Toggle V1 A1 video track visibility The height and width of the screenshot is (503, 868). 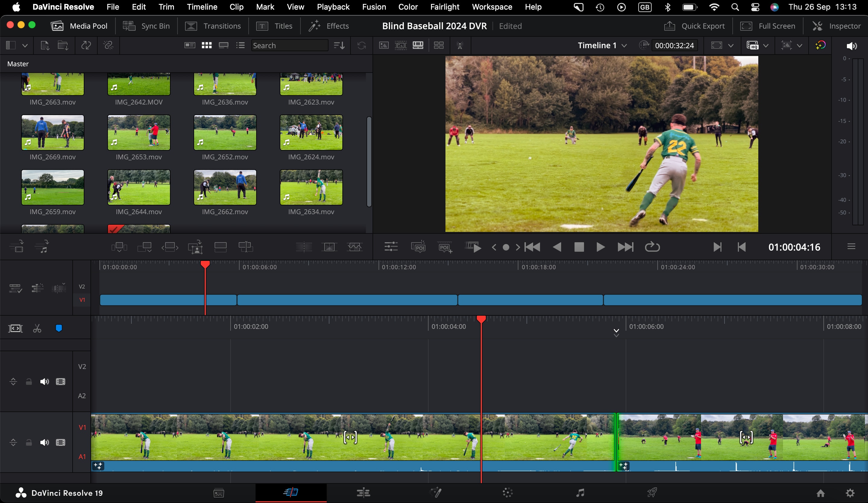pyautogui.click(x=61, y=442)
